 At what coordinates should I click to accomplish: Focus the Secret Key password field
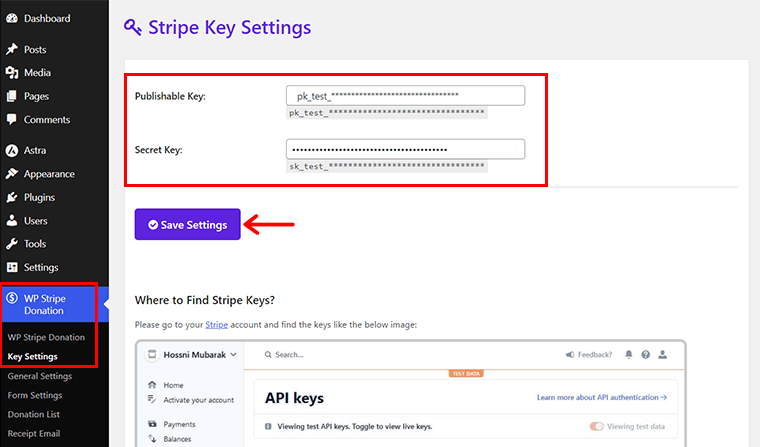405,149
